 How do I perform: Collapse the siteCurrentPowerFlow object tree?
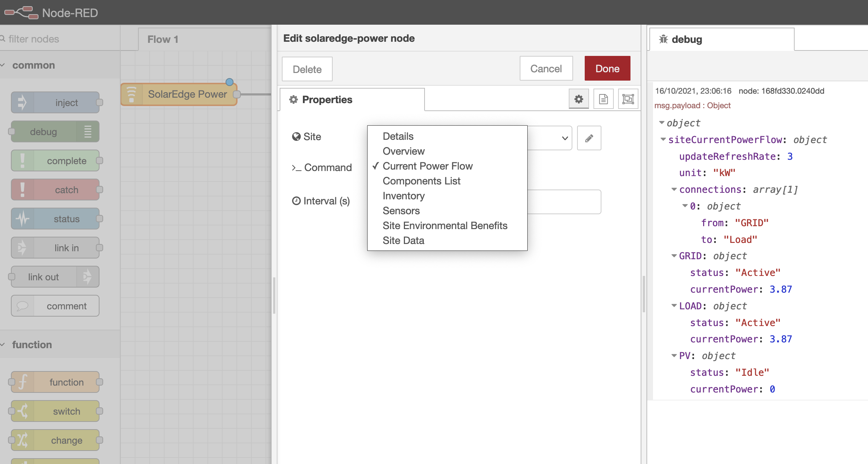click(x=663, y=139)
